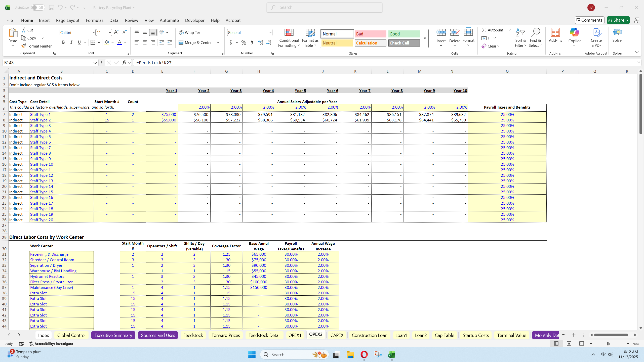644x362 pixels.
Task: Expand the font name dropdown
Action: (93, 32)
